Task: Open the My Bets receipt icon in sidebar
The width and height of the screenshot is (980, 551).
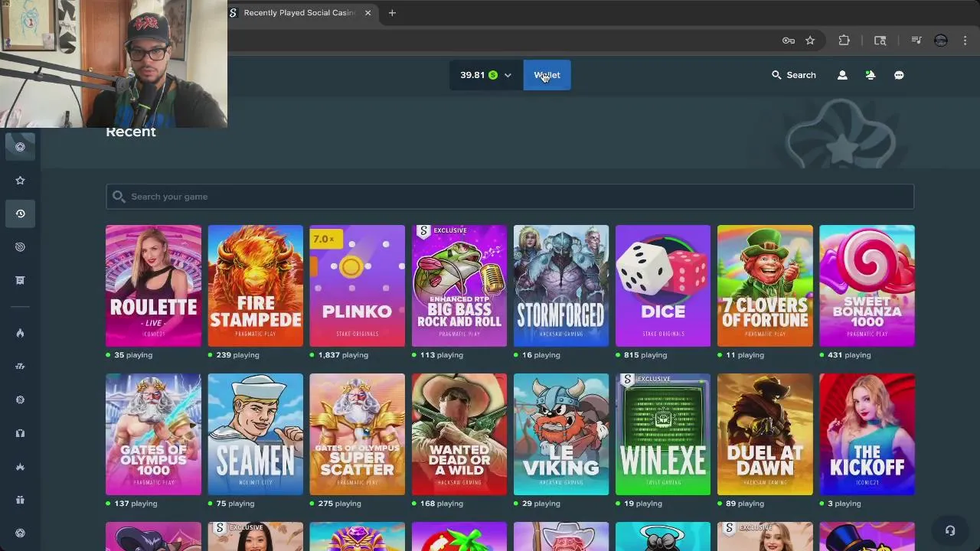Action: 20,280
